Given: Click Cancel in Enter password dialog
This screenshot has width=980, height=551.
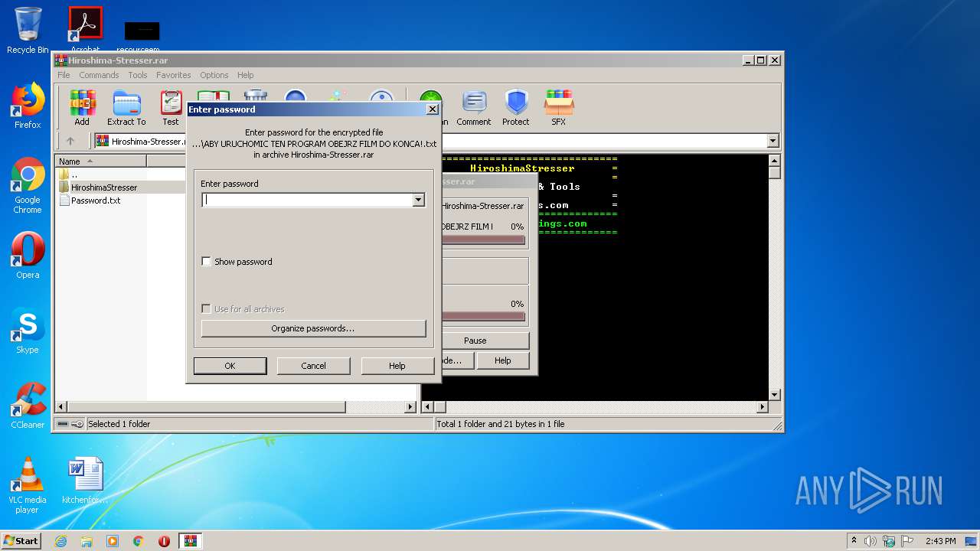Looking at the screenshot, I should coord(313,366).
